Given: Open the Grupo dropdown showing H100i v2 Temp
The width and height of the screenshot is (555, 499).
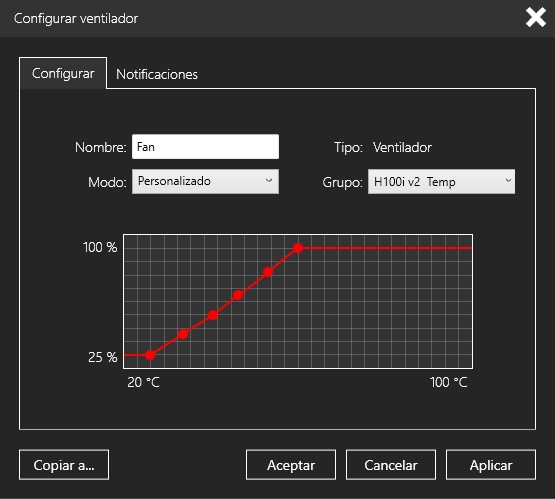Looking at the screenshot, I should [x=441, y=182].
